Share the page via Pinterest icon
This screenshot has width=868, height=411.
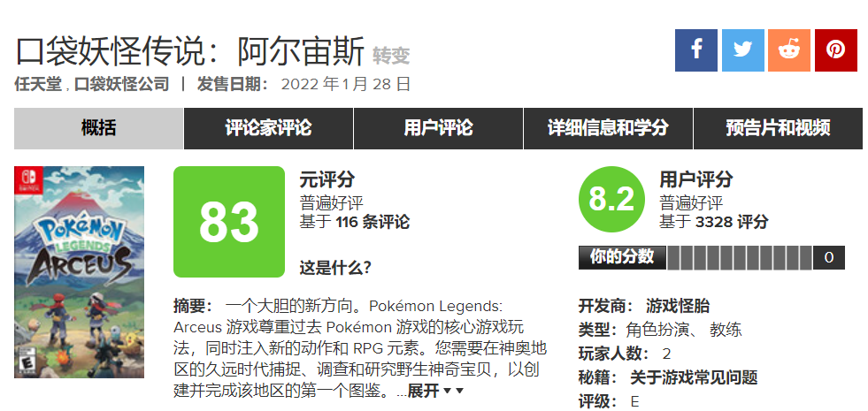pos(836,50)
